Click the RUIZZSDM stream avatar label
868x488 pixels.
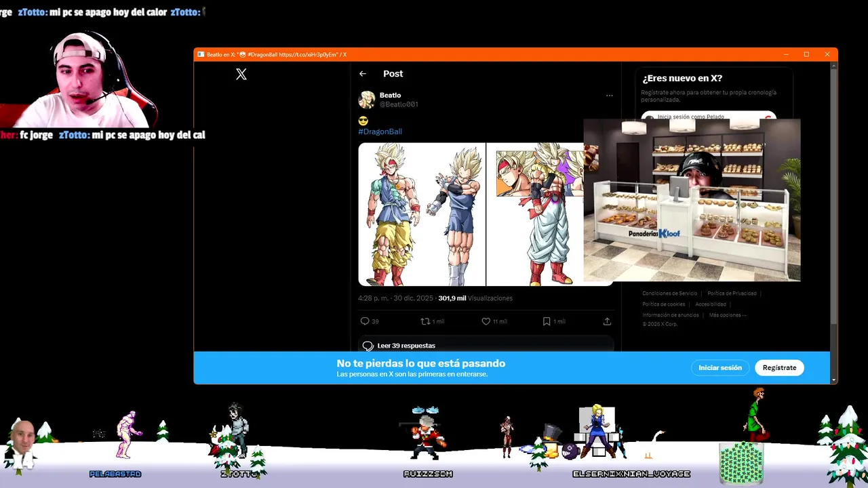[428, 474]
